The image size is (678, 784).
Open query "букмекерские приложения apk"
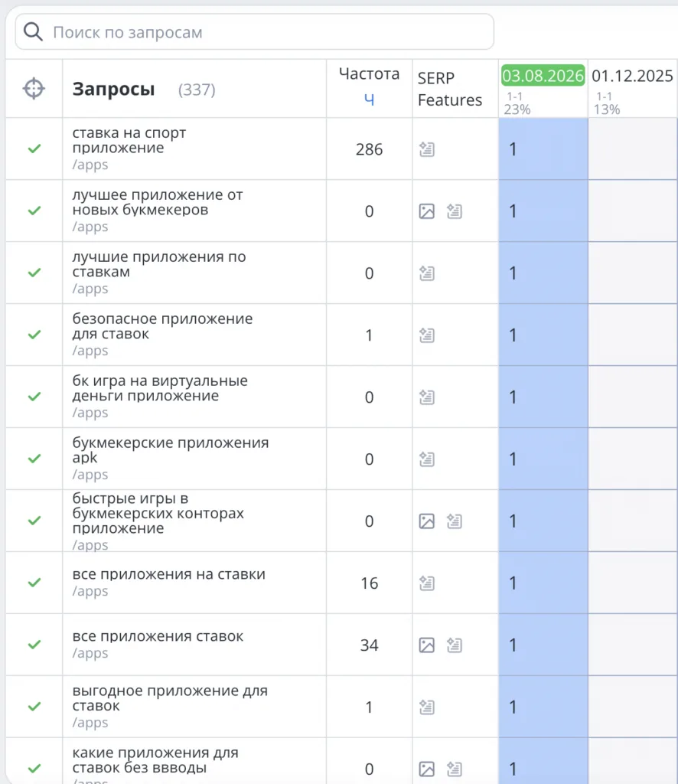pyautogui.click(x=171, y=450)
